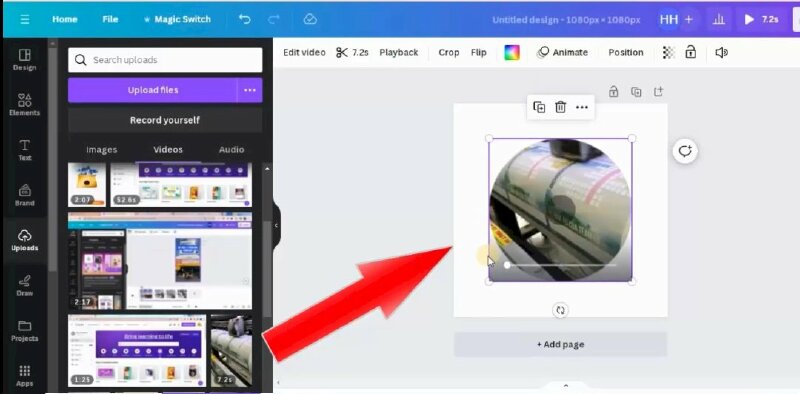Redo the last action
Viewport: 800px width, 394px height.
coord(274,19)
